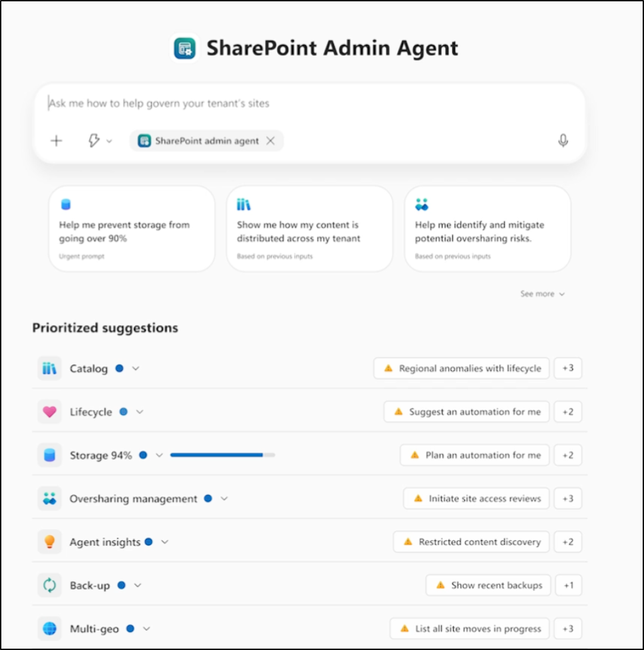Click 'Show recent backups' suggestion

(x=488, y=585)
